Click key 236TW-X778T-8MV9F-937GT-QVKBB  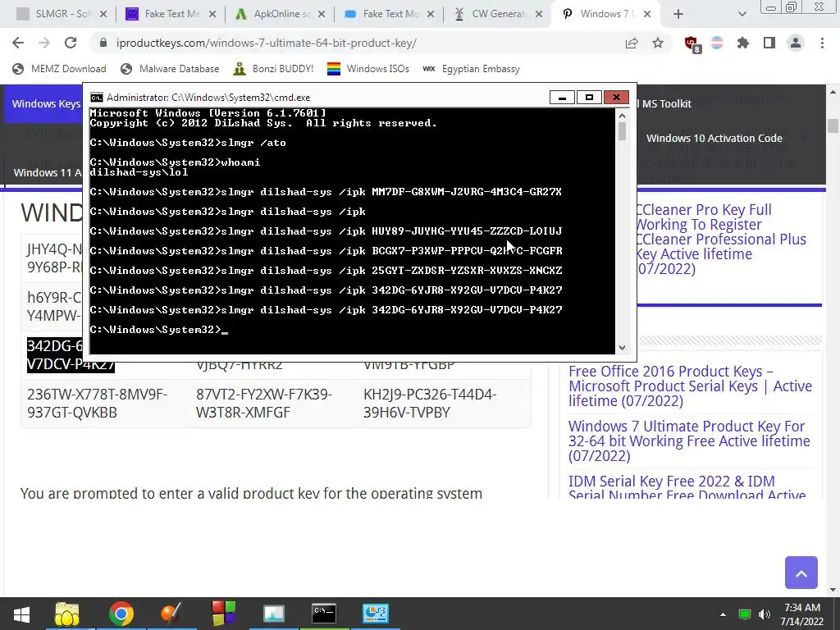click(x=98, y=404)
